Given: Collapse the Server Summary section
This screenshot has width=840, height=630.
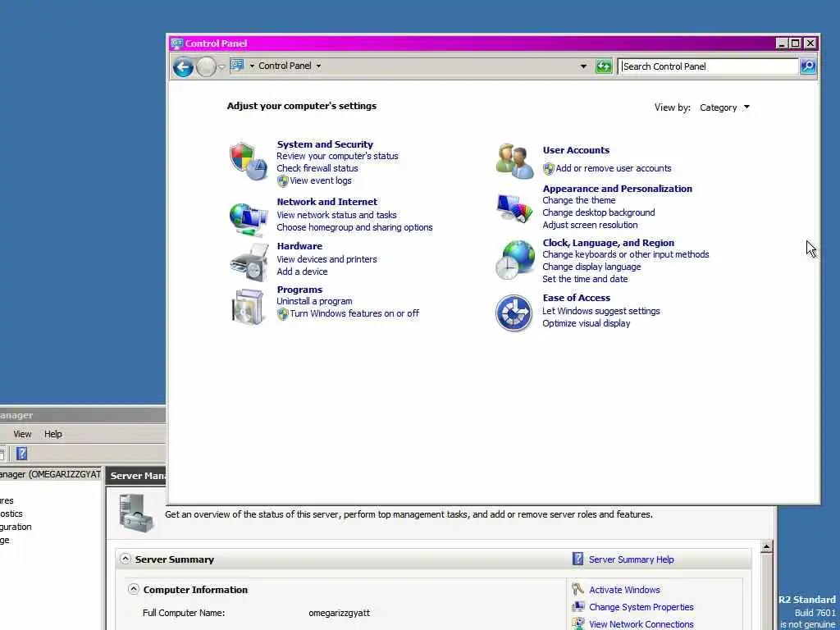Looking at the screenshot, I should point(125,559).
